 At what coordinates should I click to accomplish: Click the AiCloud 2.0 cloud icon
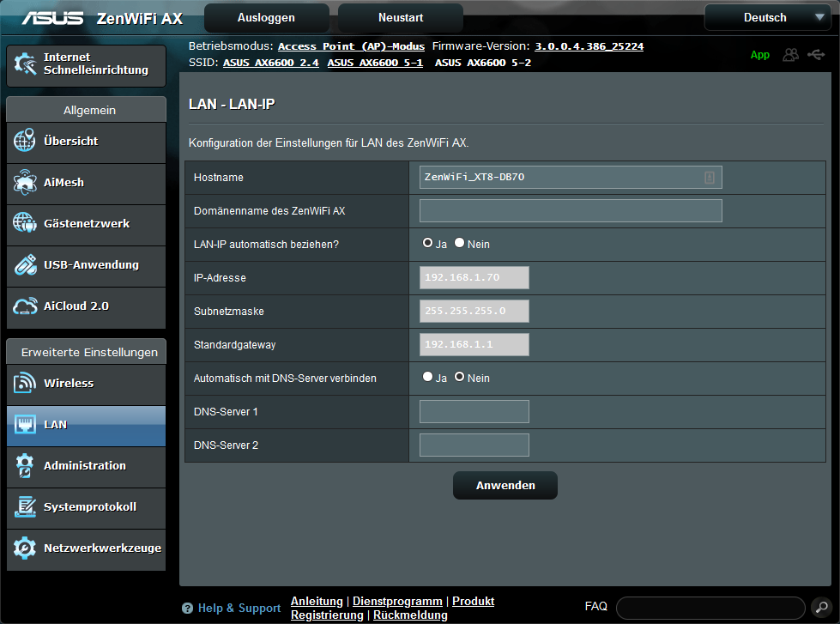25,306
